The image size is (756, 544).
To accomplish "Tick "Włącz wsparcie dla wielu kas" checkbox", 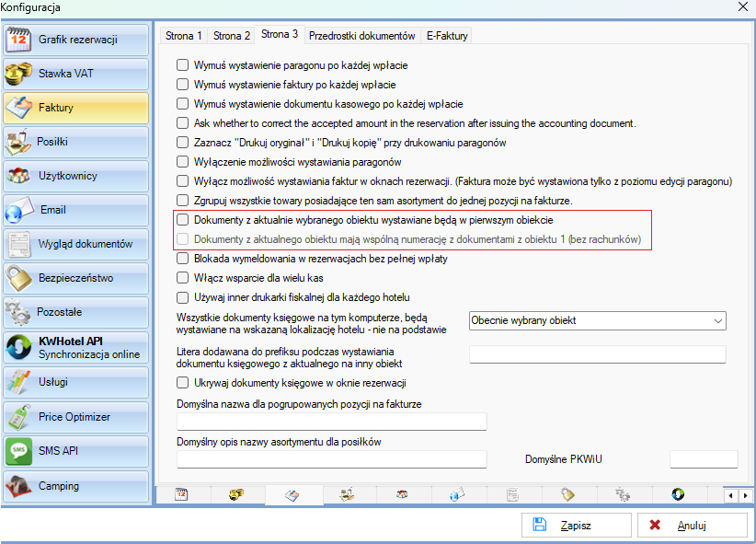I will [x=183, y=278].
